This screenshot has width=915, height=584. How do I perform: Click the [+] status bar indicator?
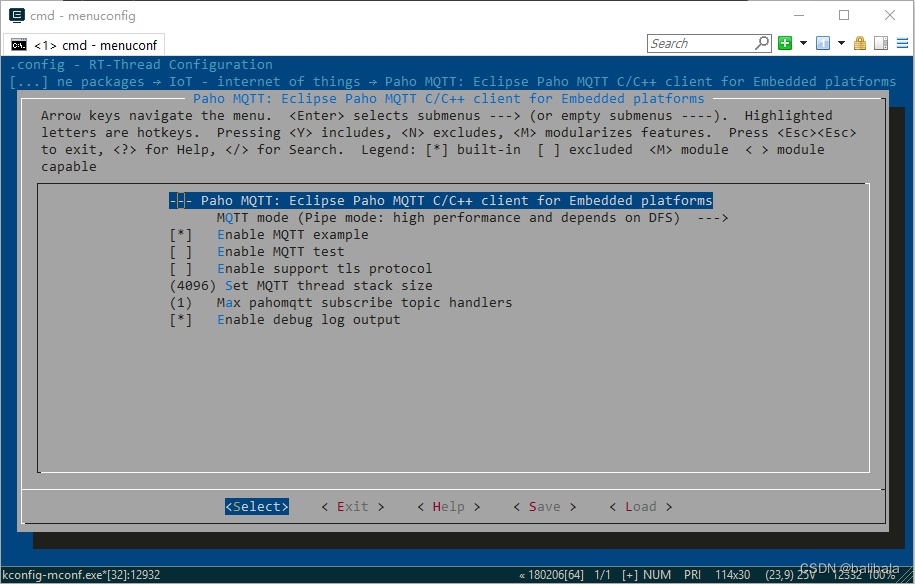click(630, 575)
